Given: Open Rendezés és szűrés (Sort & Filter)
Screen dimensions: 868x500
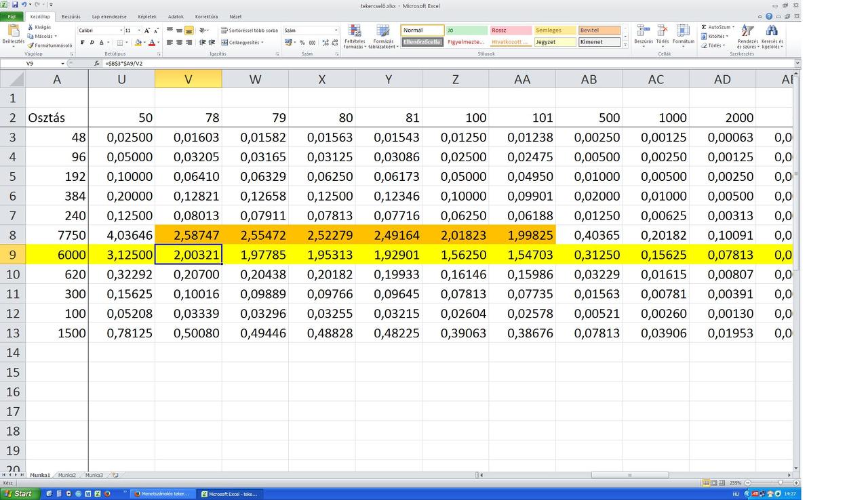Looking at the screenshot, I should coord(747,37).
